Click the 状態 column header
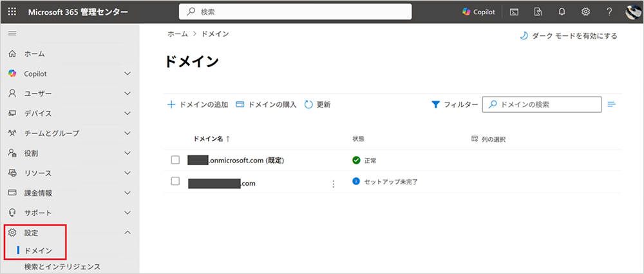Screen dimensions: 644x274 358,139
